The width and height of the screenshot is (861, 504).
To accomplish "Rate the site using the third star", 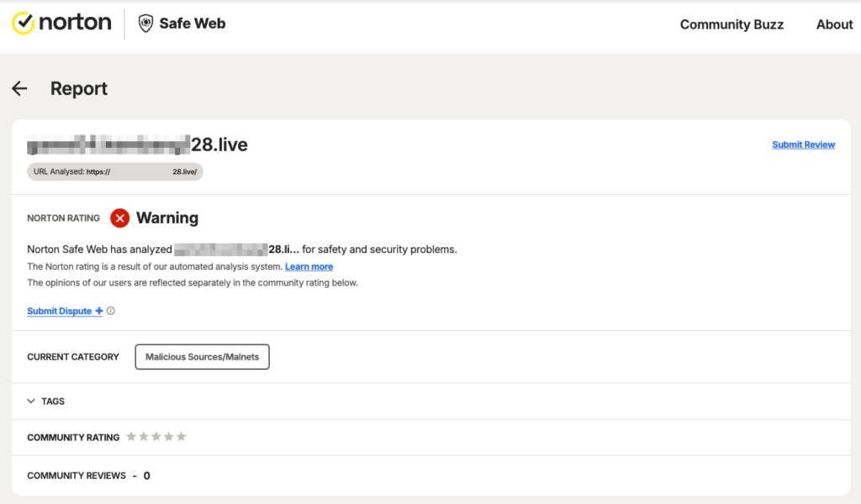I will 156,436.
